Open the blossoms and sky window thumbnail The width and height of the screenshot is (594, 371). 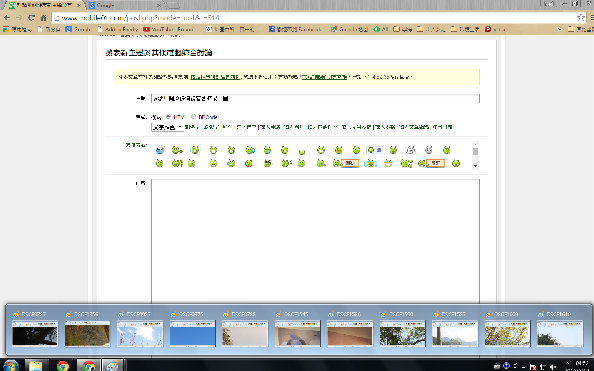[140, 333]
